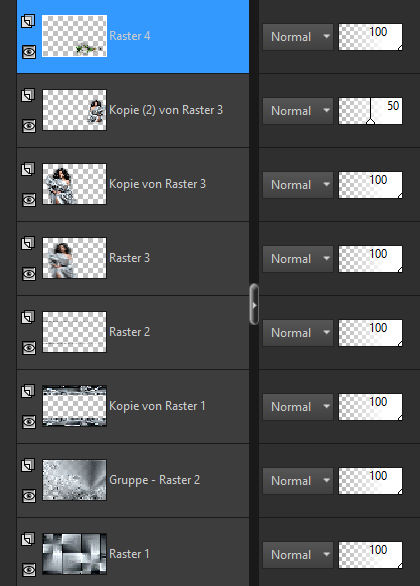
Task: Click the layer icon for Gruppe - Raster 2
Action: (28, 465)
